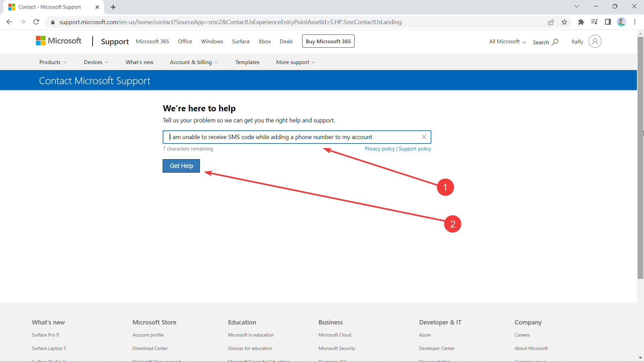
Task: Toggle the browser side panel icon
Action: tap(608, 22)
